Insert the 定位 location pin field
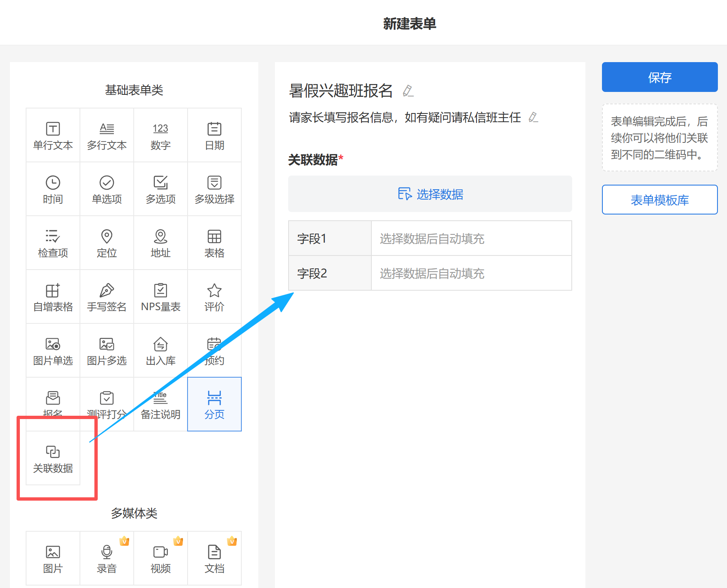The width and height of the screenshot is (727, 588). click(x=107, y=243)
